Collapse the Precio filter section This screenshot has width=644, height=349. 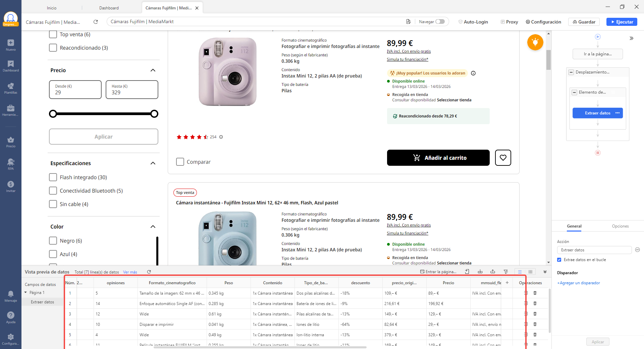coord(153,70)
